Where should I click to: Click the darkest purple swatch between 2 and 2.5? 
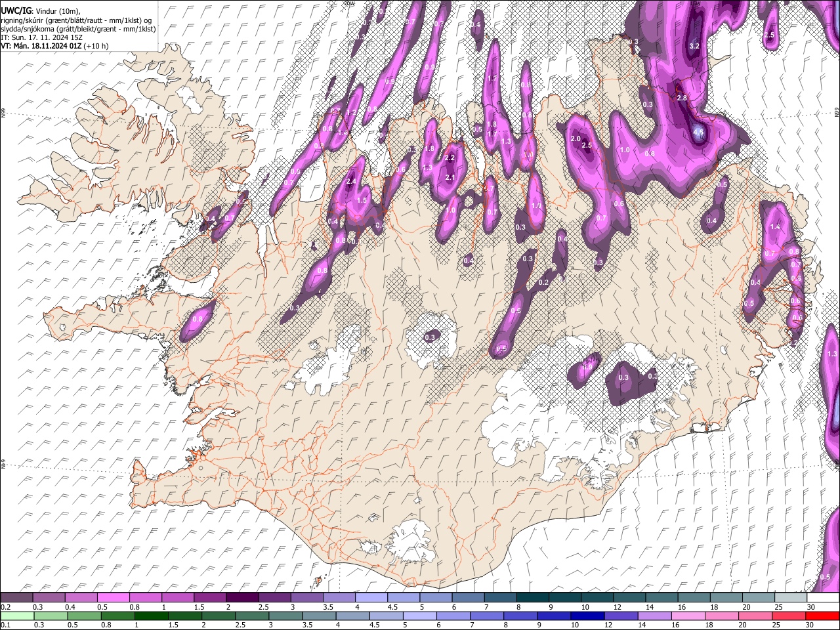pos(242,598)
